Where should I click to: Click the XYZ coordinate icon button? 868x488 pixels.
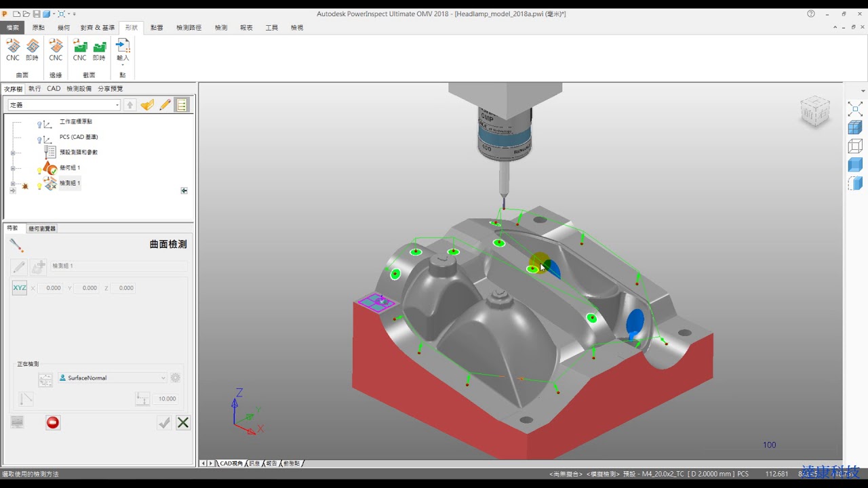pos(20,288)
